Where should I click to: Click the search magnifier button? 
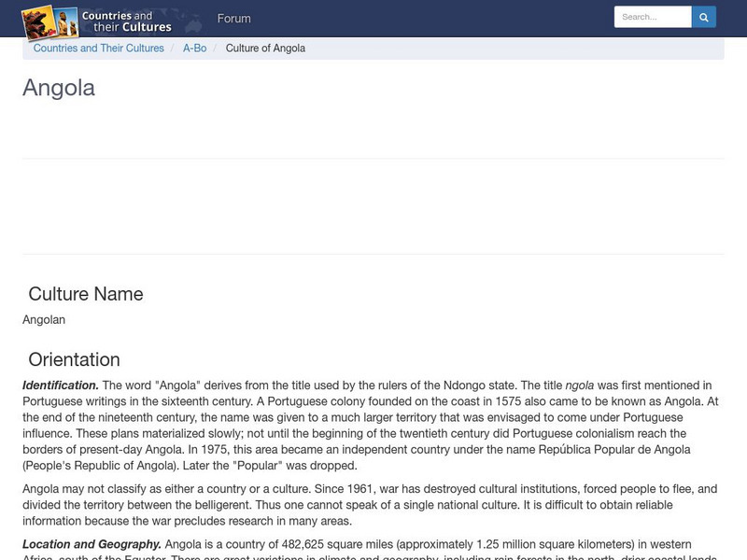[704, 17]
